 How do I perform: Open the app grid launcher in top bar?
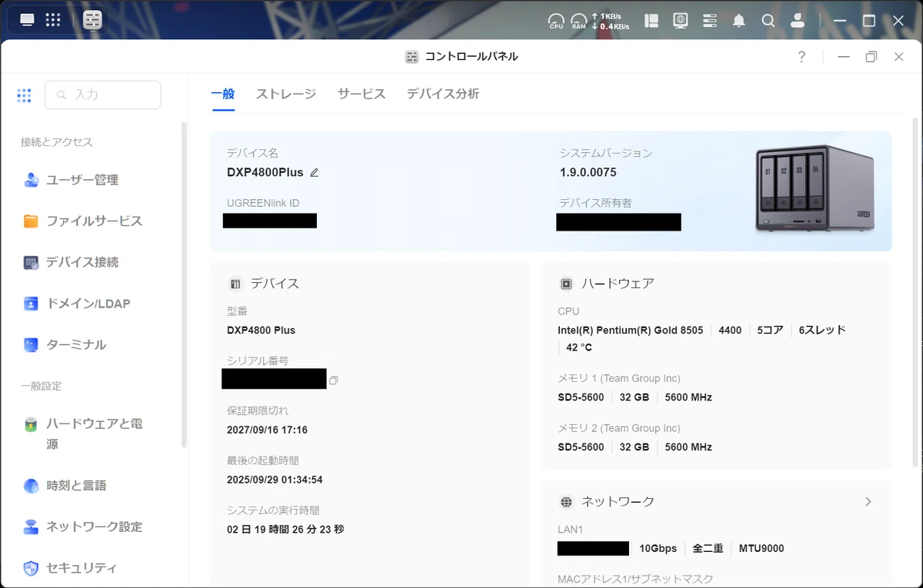pyautogui.click(x=53, y=20)
